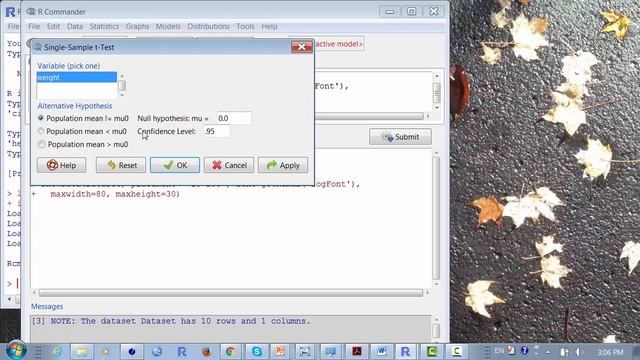Open Skype from the taskbar

point(257,351)
